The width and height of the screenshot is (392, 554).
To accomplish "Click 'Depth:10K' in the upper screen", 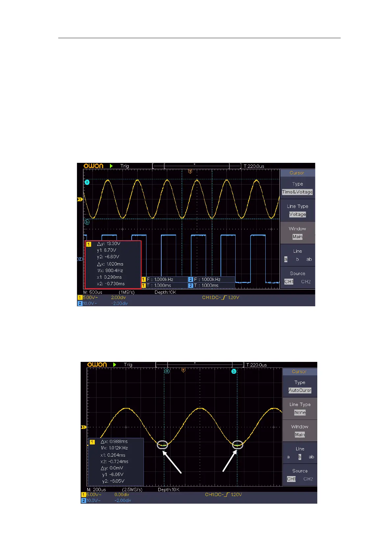I will (x=166, y=292).
